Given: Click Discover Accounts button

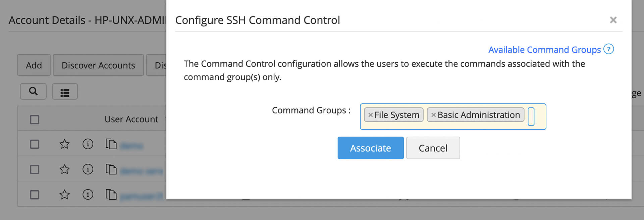Looking at the screenshot, I should 98,65.
